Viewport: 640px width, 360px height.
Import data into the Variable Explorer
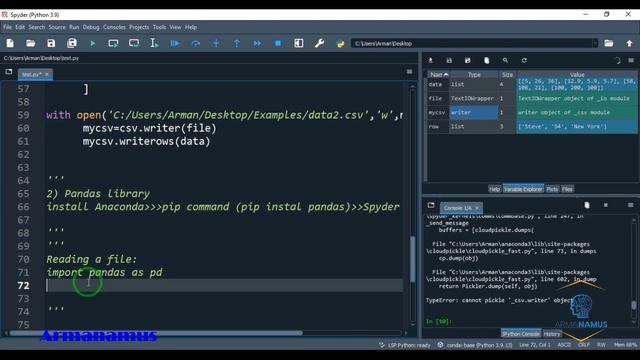tap(430, 60)
